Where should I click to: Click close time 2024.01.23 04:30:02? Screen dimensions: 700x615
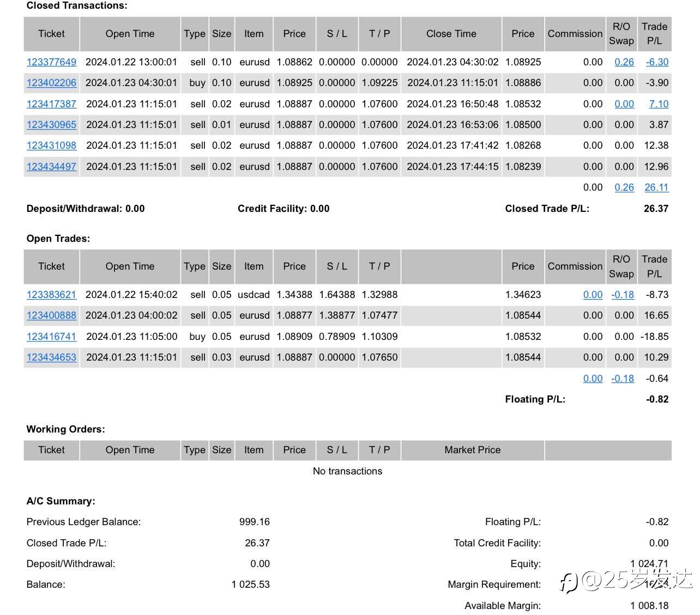click(452, 62)
